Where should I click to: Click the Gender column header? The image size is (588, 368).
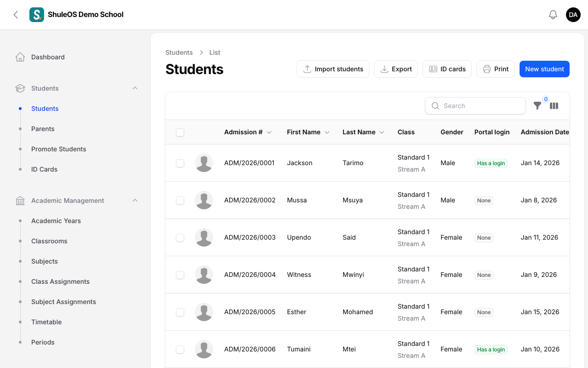(452, 132)
